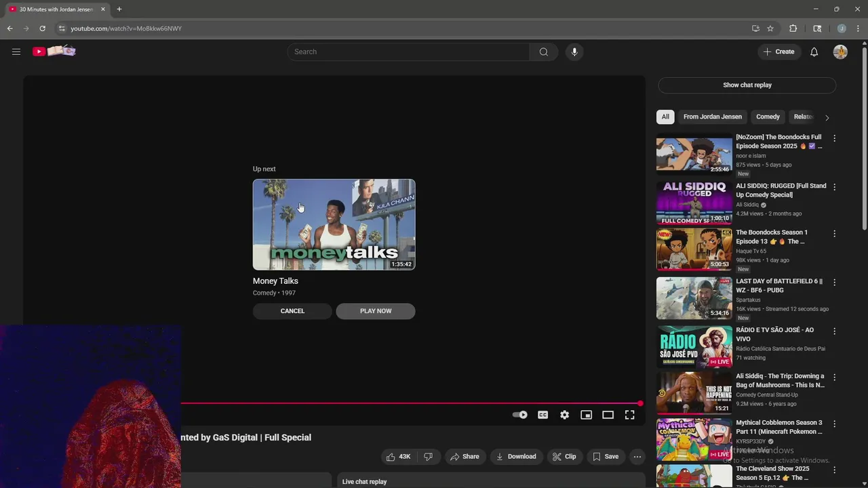This screenshot has width=868, height=488.
Task: Open Chrome extensions puzzle icon
Action: [x=793, y=28]
